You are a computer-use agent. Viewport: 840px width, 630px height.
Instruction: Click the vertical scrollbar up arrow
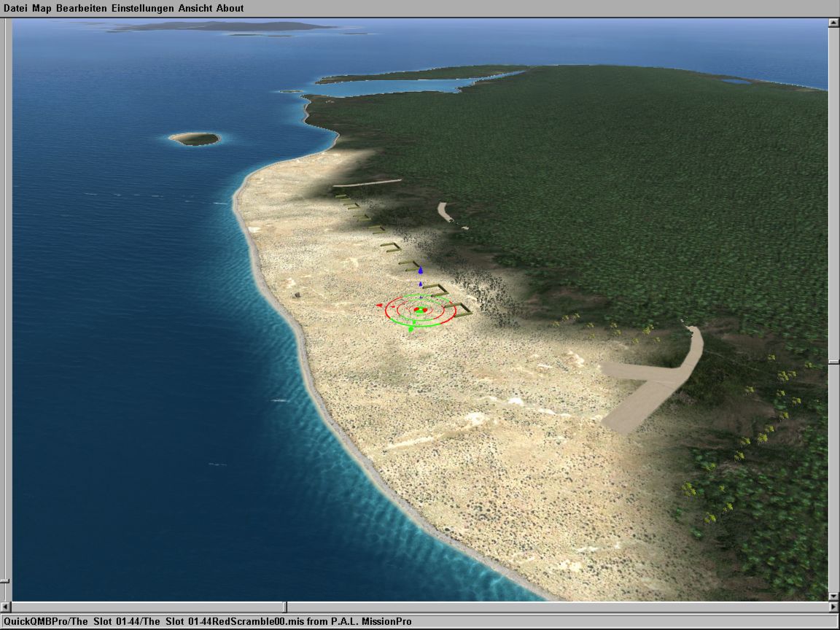833,23
